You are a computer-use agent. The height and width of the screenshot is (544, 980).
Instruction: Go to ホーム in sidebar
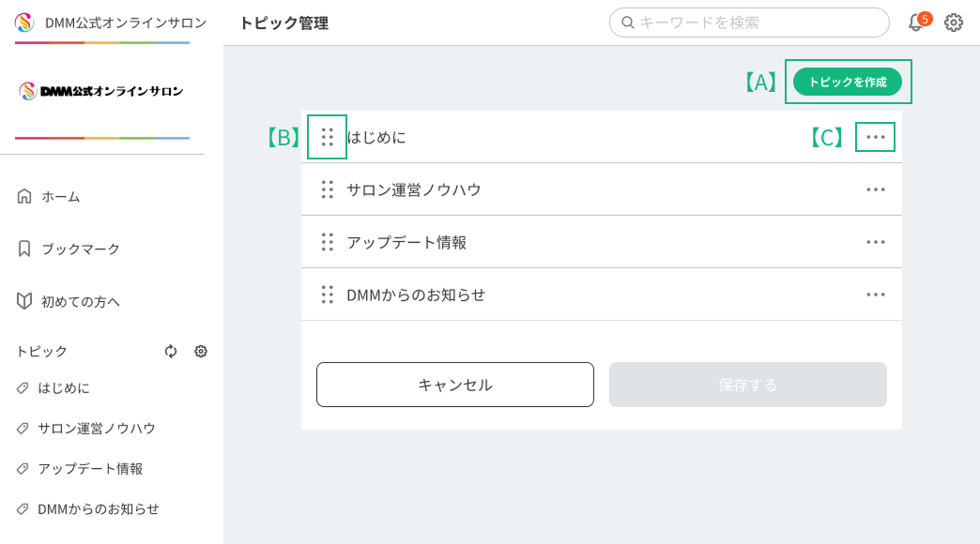coord(60,196)
